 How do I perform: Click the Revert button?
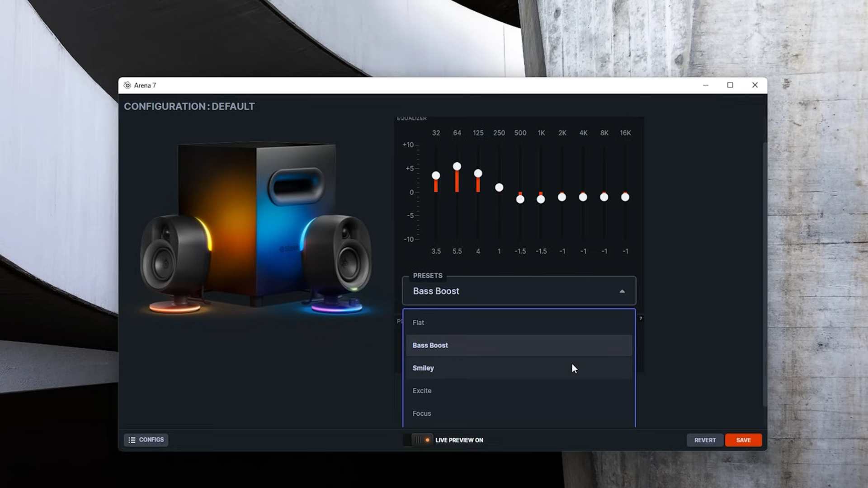(705, 440)
